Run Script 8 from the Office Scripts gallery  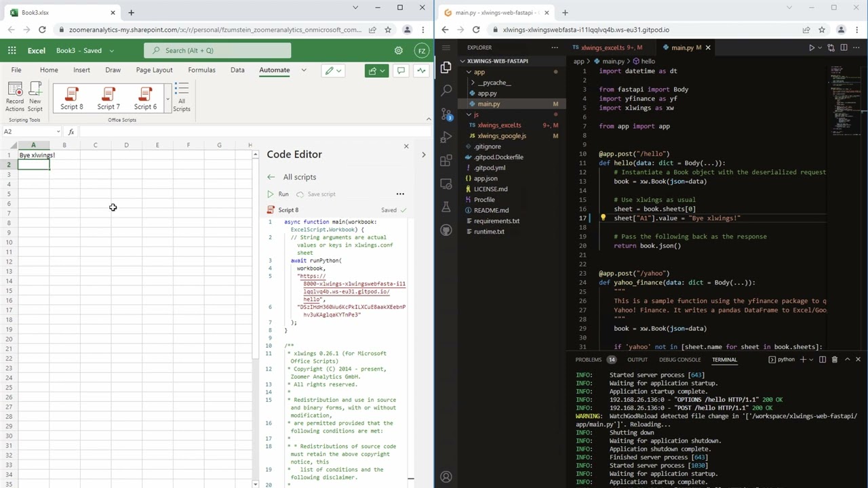click(x=72, y=98)
